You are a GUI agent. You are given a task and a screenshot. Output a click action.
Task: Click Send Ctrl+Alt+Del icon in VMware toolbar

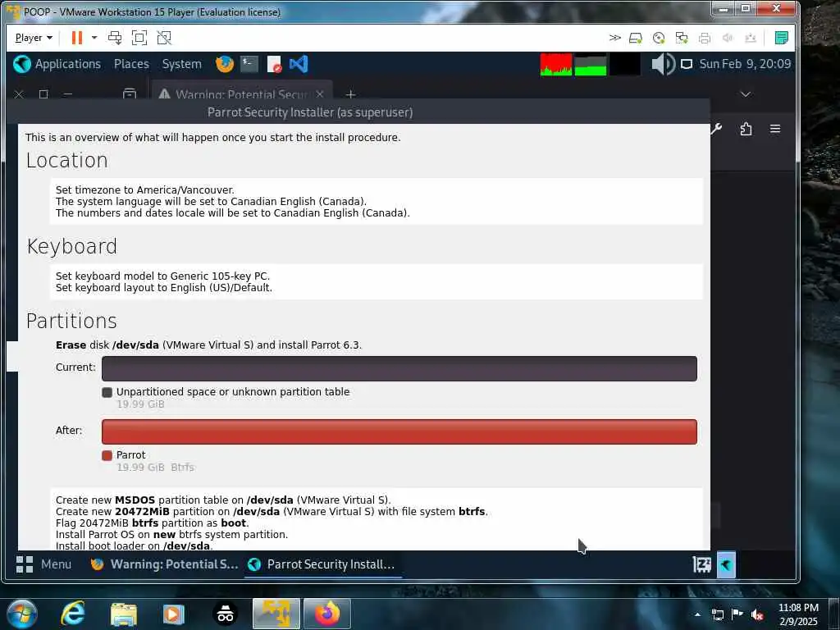tap(115, 38)
